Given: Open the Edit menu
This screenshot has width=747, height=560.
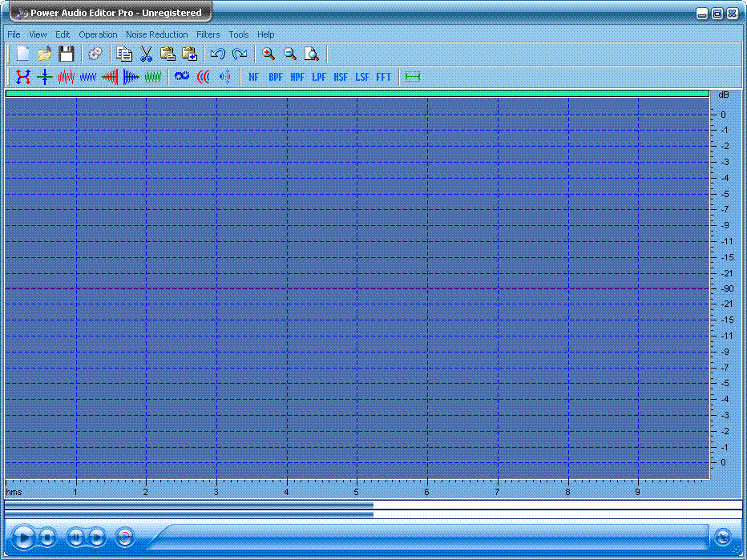Looking at the screenshot, I should tap(63, 34).
